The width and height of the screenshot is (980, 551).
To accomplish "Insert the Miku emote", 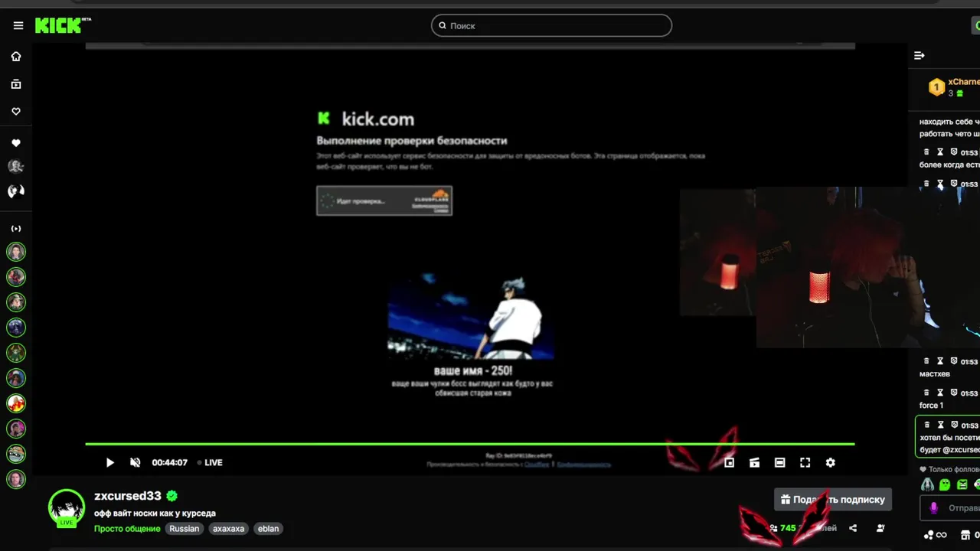I will pos(927,484).
